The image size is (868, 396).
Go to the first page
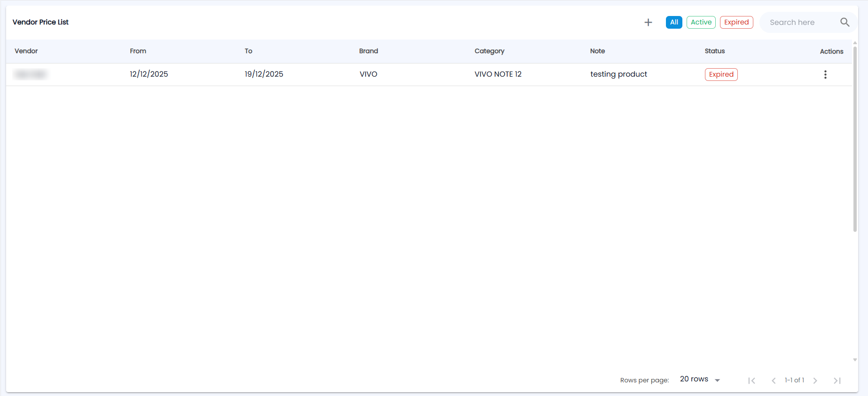751,380
